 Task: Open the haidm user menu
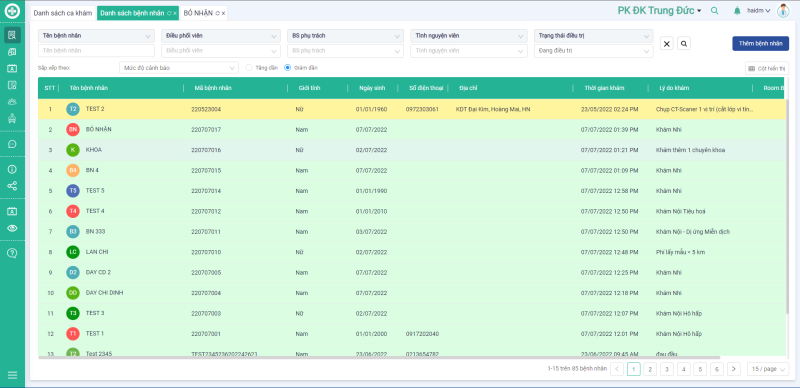759,11
